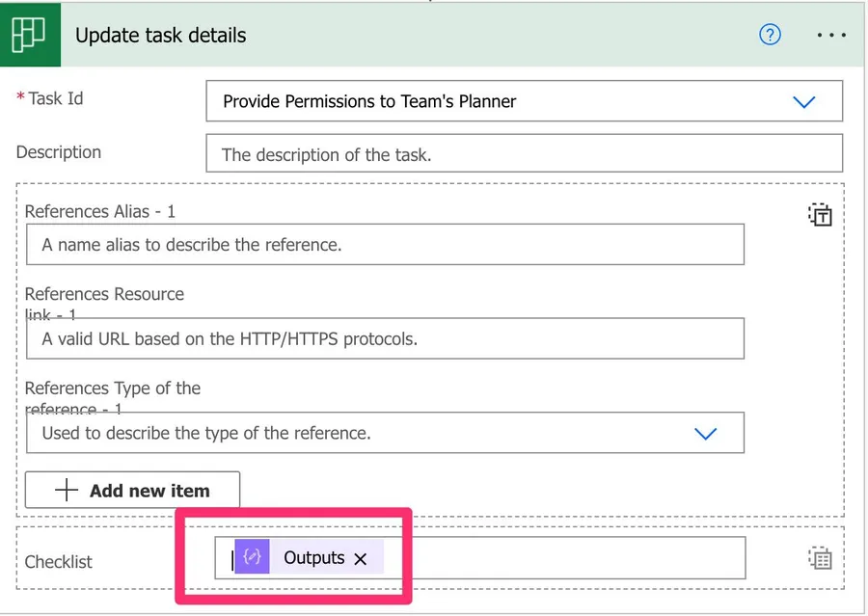
Task: Click the Checklist label
Action: (59, 561)
